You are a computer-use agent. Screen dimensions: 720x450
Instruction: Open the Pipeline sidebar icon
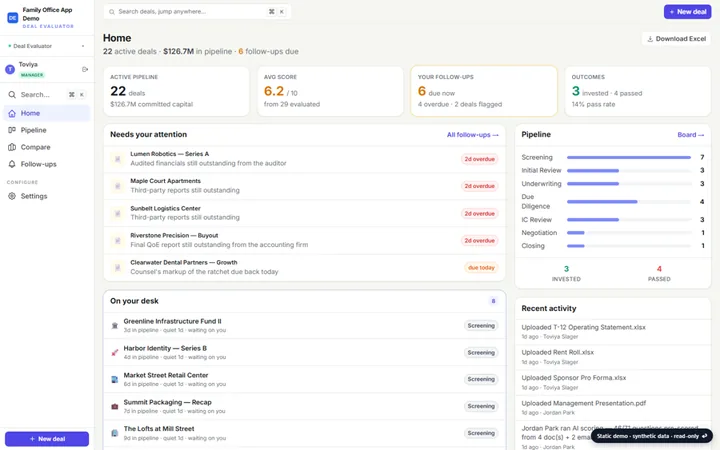coord(12,130)
